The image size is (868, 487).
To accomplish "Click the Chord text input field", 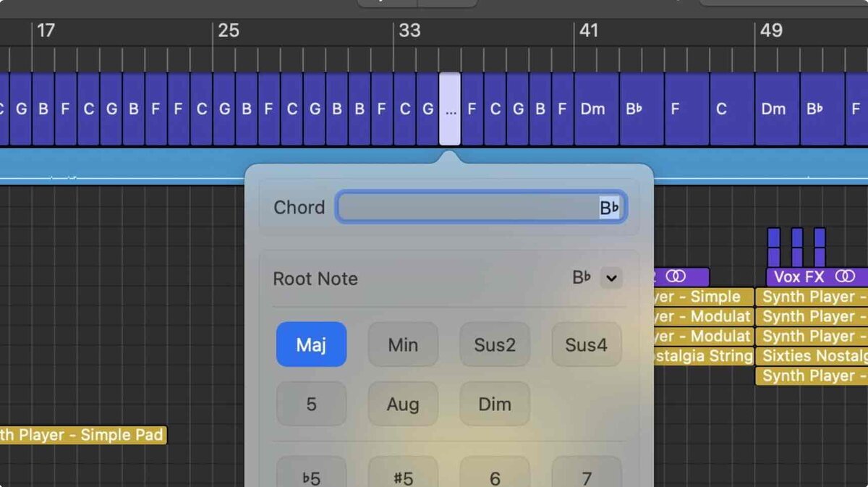I will (480, 208).
